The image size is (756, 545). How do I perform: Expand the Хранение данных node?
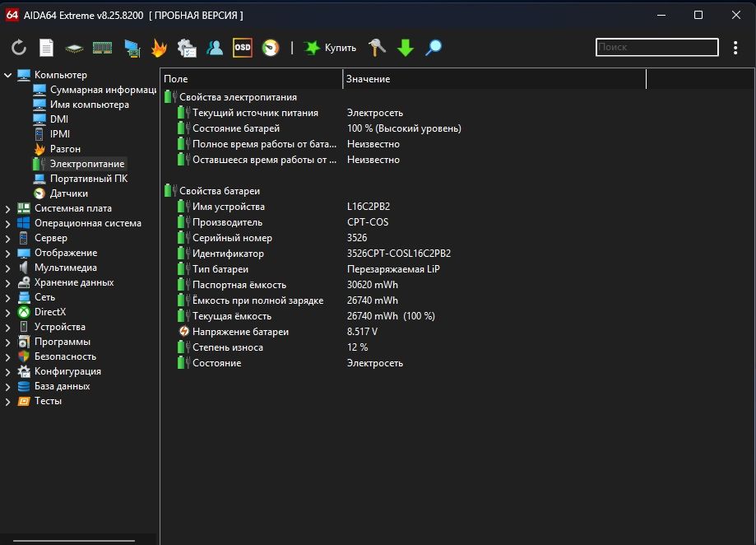pos(7,283)
